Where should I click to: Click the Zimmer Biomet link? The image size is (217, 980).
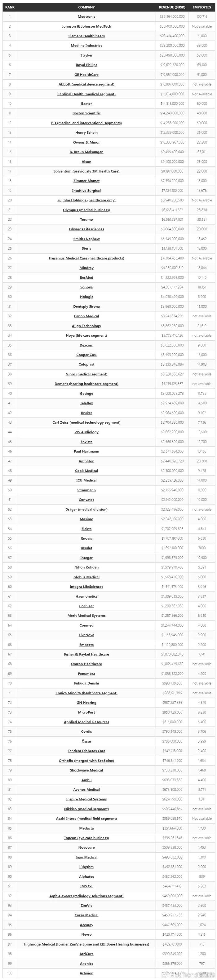pyautogui.click(x=86, y=181)
